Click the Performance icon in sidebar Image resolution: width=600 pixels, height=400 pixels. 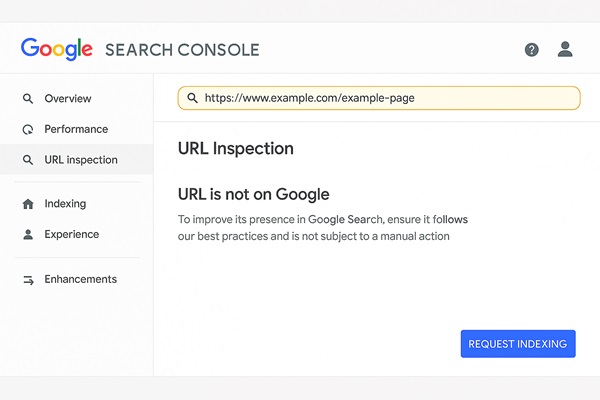(x=27, y=129)
